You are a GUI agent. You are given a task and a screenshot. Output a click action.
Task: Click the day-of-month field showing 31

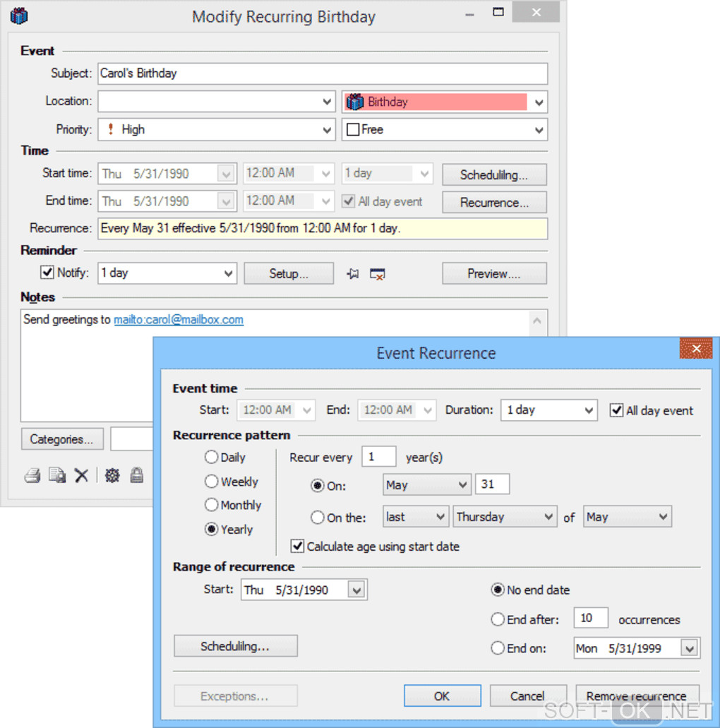[x=492, y=484]
